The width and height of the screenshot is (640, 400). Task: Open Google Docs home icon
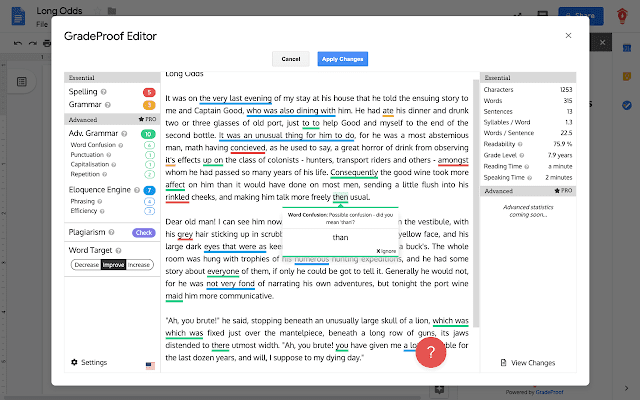pos(18,16)
